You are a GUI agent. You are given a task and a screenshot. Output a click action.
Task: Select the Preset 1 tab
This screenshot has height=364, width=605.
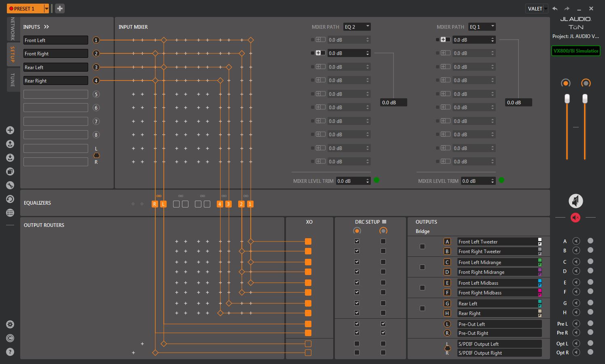click(25, 8)
